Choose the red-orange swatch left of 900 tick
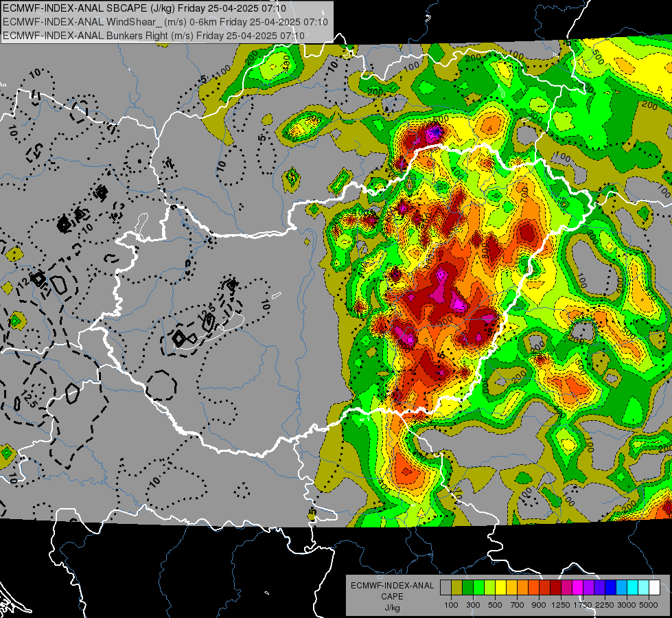The width and height of the screenshot is (672, 618). 533,587
